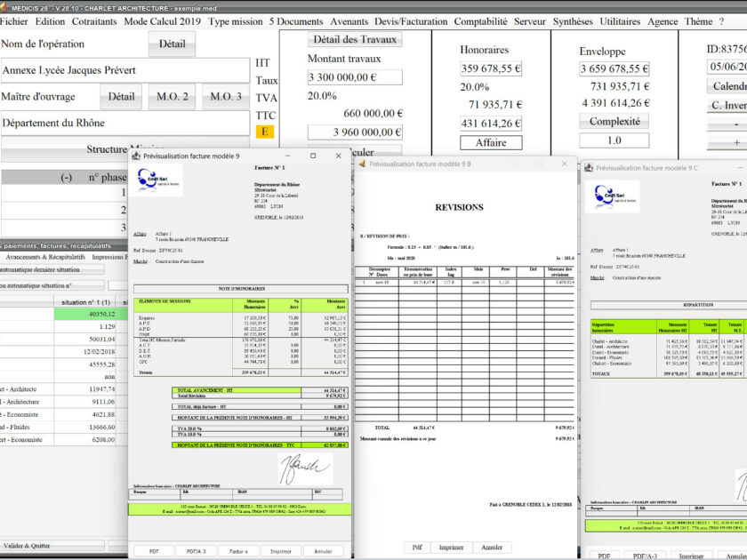Open the Comptabilité menu
This screenshot has height=560, width=747.
point(480,21)
